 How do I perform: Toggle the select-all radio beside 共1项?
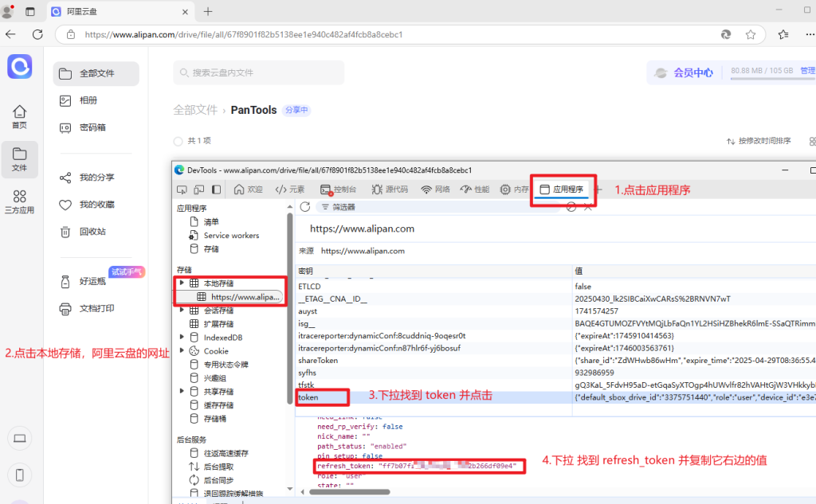click(178, 141)
